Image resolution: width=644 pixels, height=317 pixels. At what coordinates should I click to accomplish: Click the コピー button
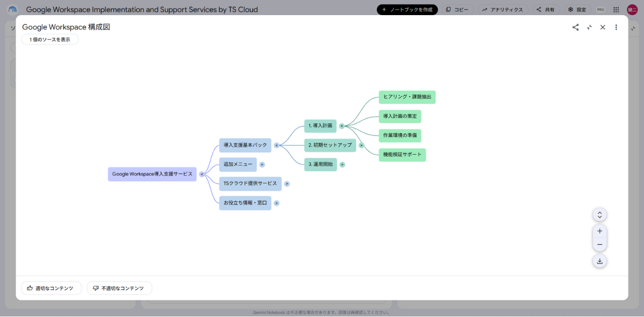[x=457, y=10]
